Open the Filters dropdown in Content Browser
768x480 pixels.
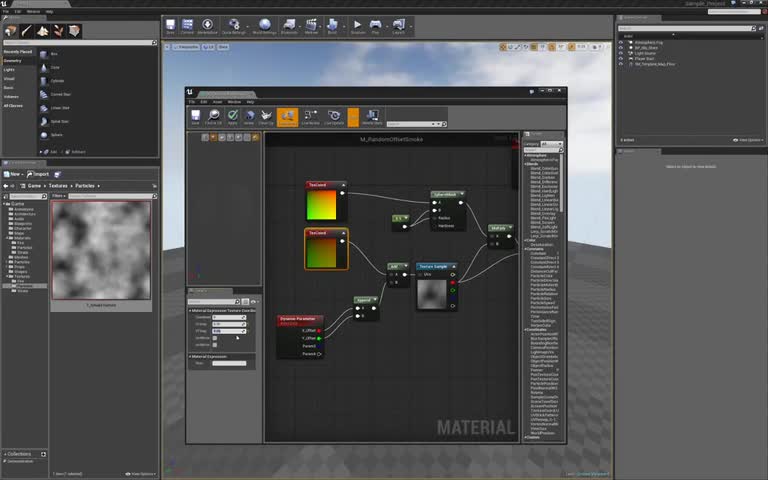click(x=58, y=196)
